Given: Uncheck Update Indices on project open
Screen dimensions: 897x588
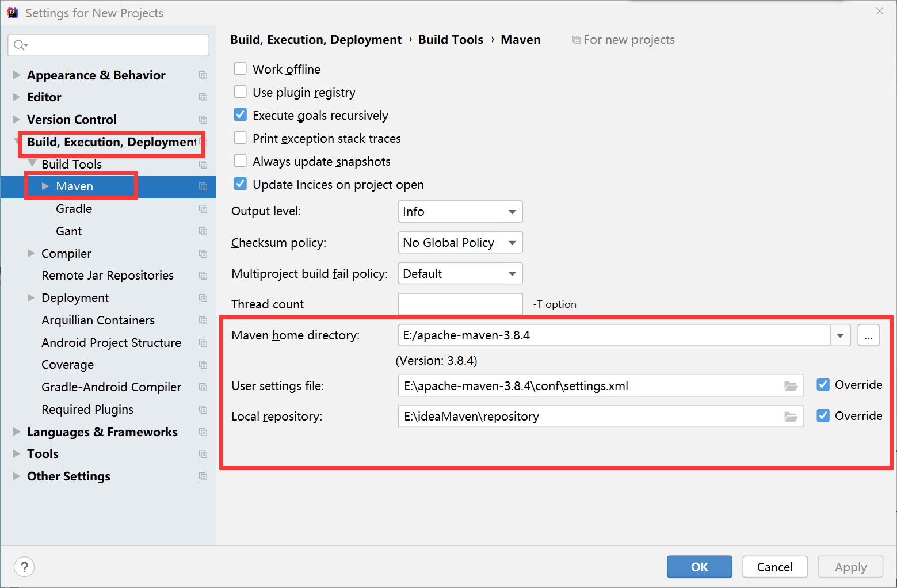Looking at the screenshot, I should click(241, 184).
